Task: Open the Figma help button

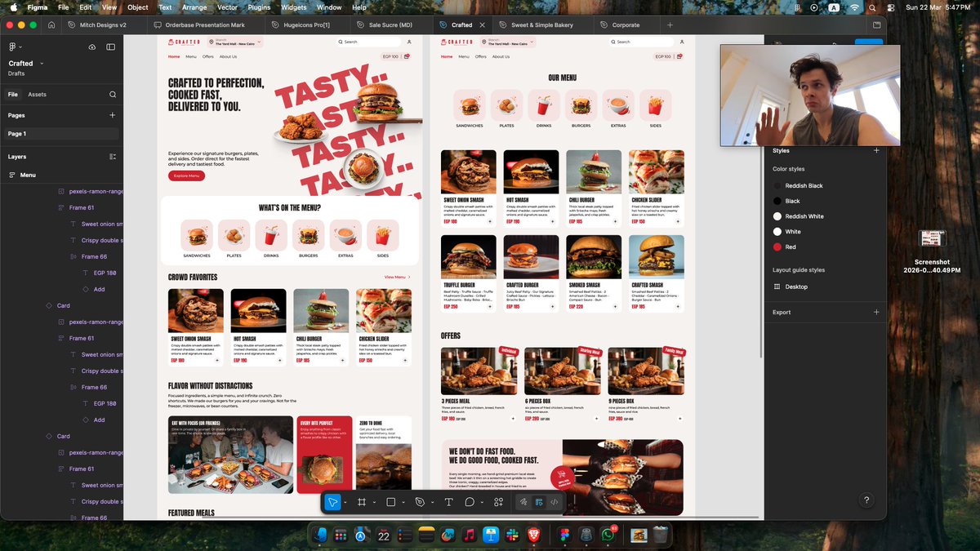Action: coord(866,500)
